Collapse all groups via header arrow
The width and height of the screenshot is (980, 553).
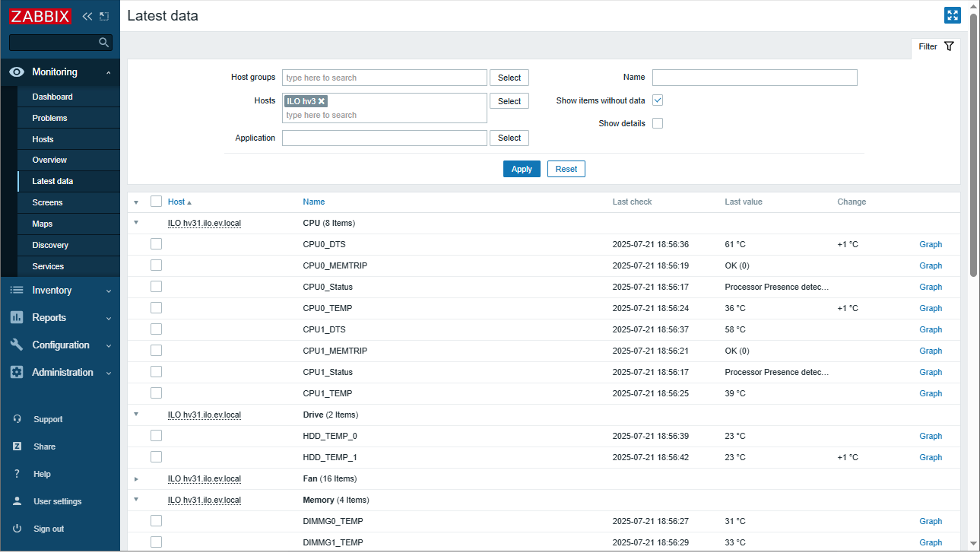136,202
